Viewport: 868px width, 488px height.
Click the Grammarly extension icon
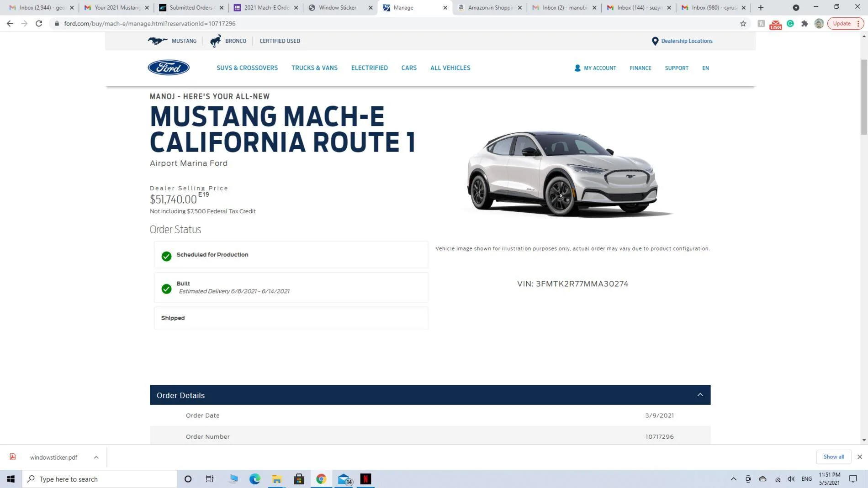pos(790,23)
